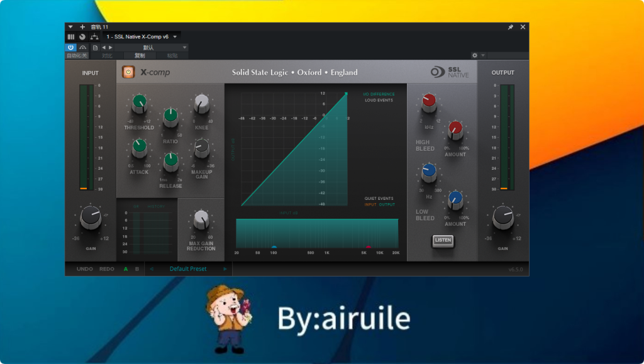644x364 pixels.
Task: Open the Default Preset name menu
Action: tap(188, 269)
